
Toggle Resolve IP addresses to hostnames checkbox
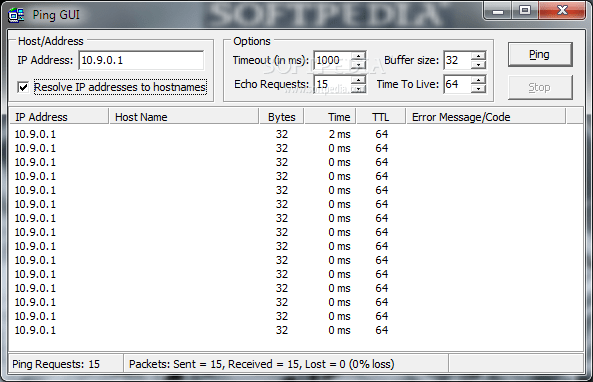coord(23,87)
